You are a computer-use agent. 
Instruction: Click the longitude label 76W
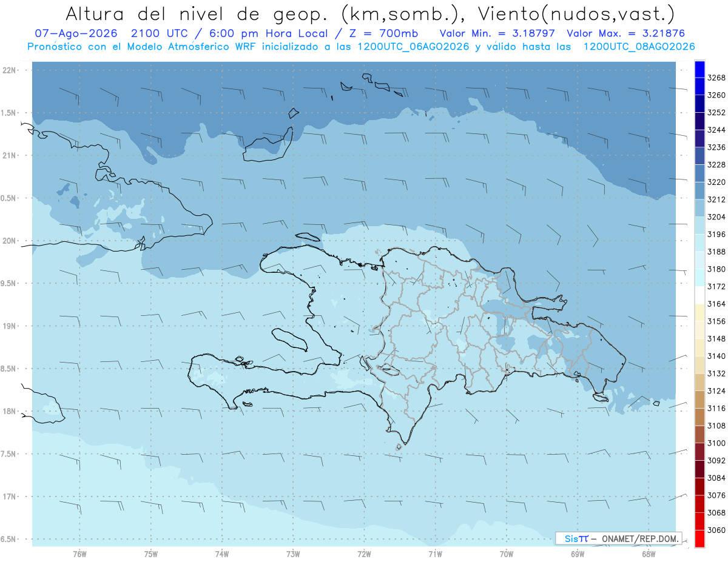point(79,554)
